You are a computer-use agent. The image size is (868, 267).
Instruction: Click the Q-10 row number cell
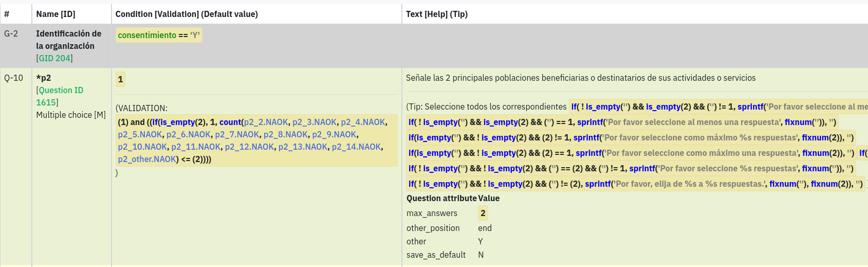14,78
